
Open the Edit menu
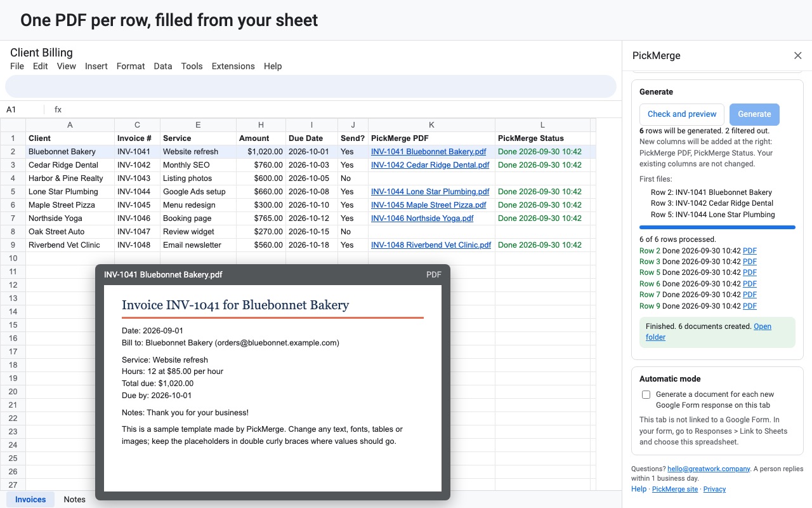coord(41,66)
